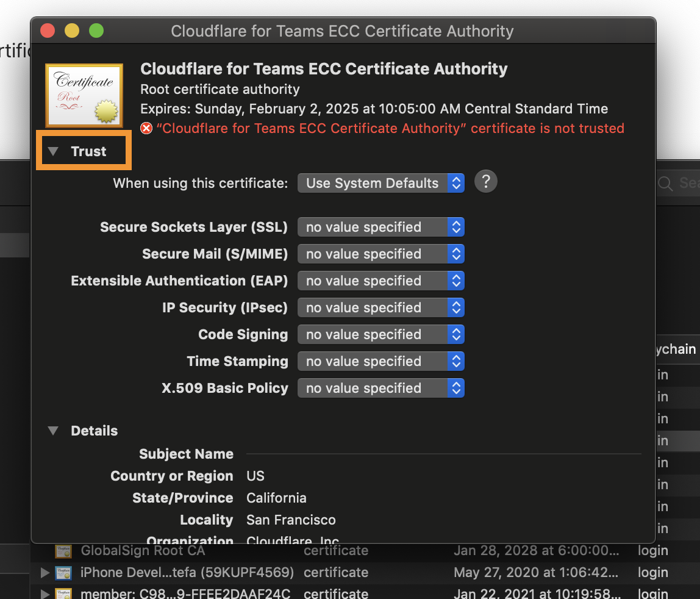The height and width of the screenshot is (599, 700).
Task: Expand the iPhone Developer keychain row
Action: [44, 573]
